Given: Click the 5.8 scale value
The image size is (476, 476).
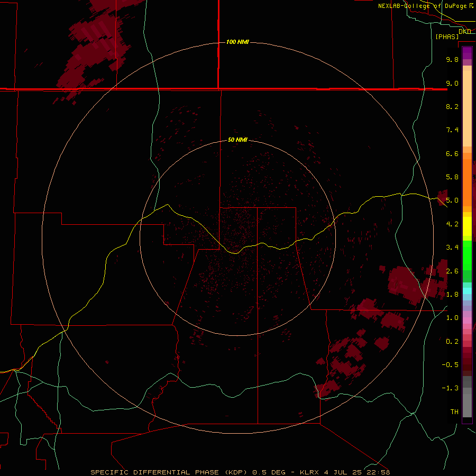Looking at the screenshot, I should 452,177.
